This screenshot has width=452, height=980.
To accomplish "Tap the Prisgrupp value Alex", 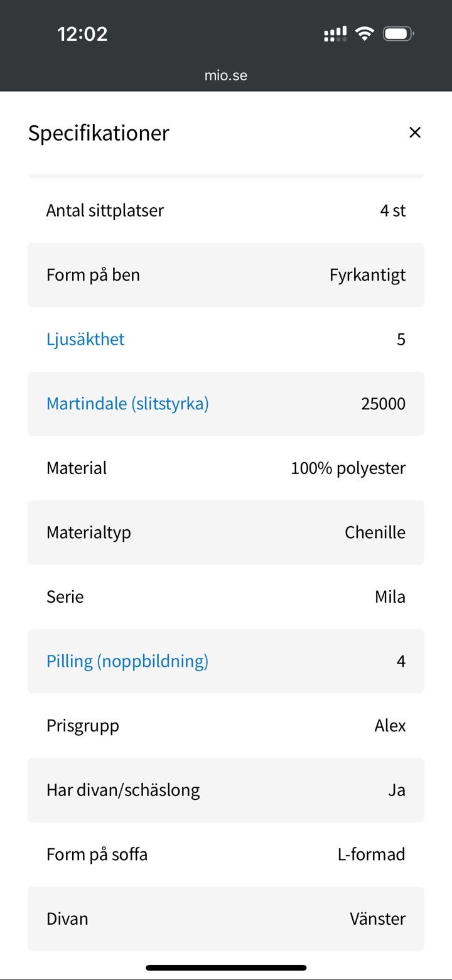I will click(x=390, y=725).
